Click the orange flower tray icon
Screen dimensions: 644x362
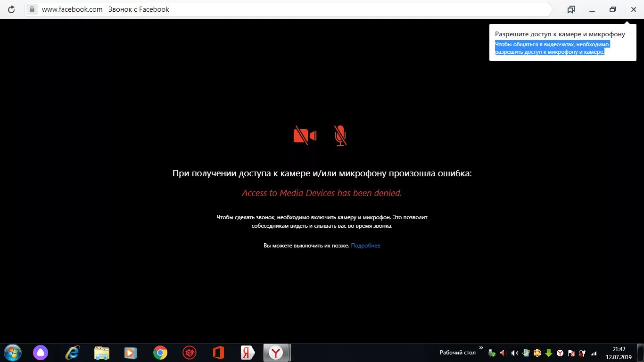click(x=537, y=353)
